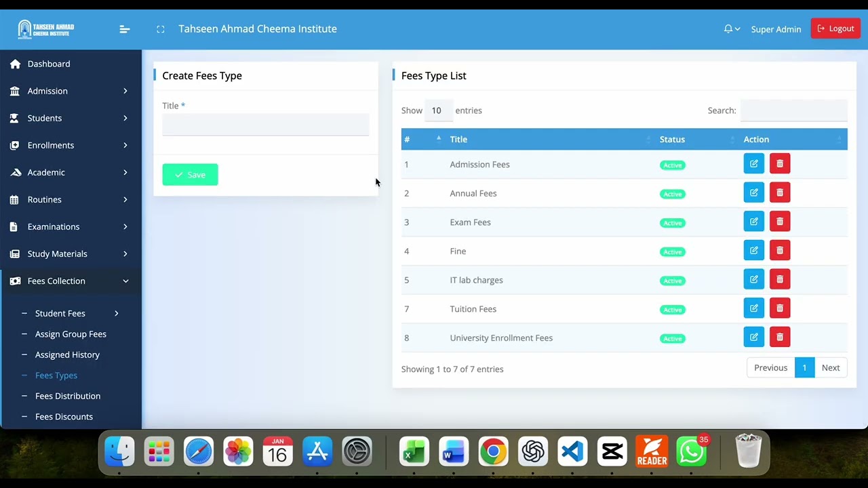Open Trash in the dock

pos(749,451)
